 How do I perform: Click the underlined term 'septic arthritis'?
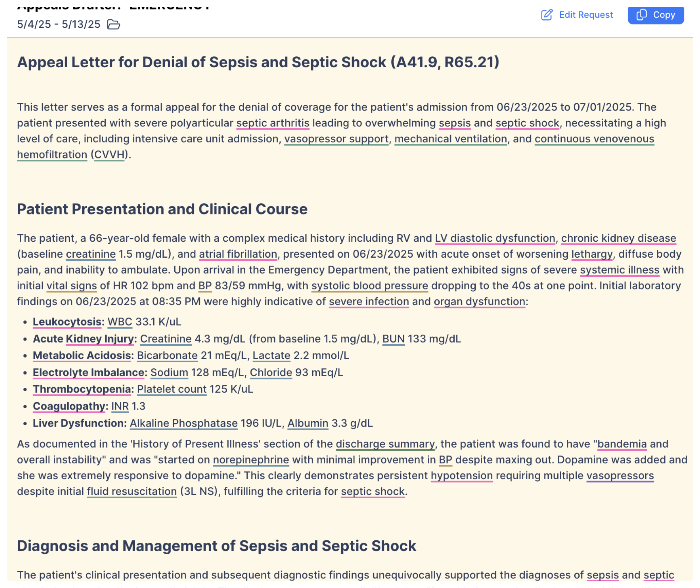[273, 123]
